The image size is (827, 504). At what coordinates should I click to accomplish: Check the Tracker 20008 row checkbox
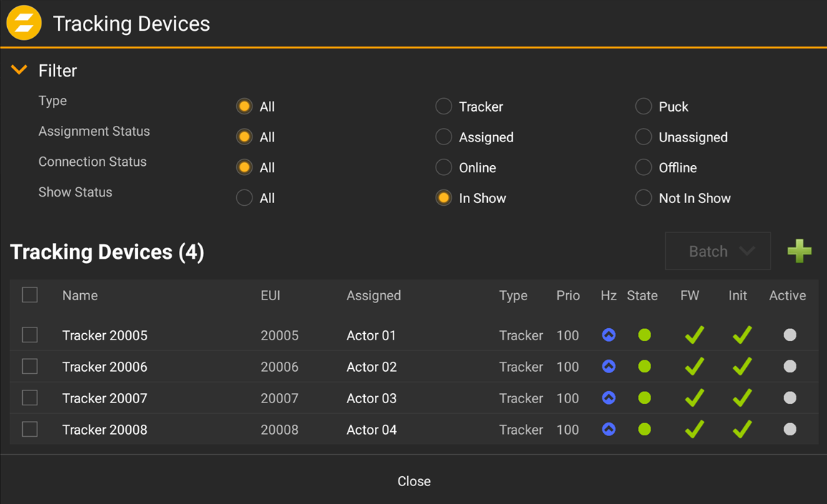point(29,430)
